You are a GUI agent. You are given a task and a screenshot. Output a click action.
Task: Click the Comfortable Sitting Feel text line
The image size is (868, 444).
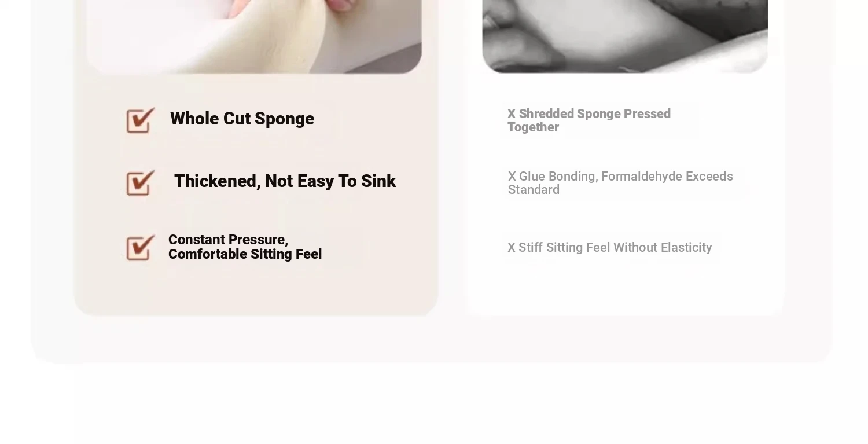point(245,254)
